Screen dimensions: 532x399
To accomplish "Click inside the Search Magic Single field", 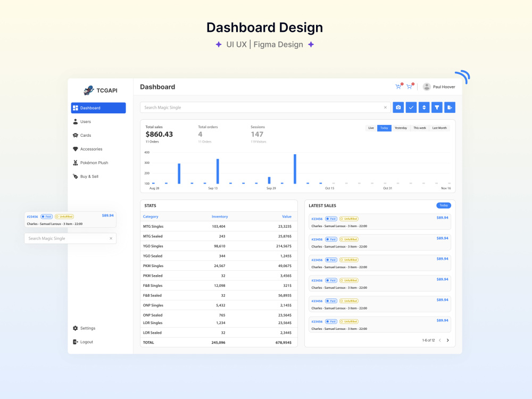I will (239, 107).
